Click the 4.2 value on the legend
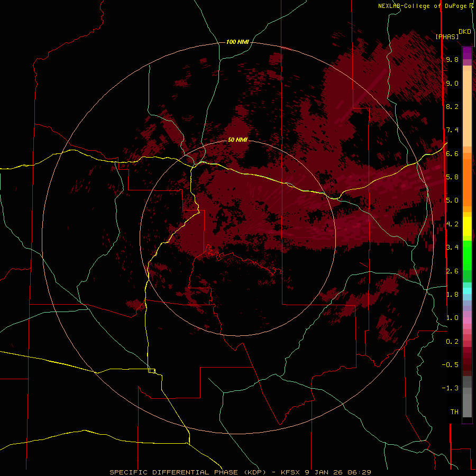Image resolution: width=476 pixels, height=476 pixels. [452, 224]
